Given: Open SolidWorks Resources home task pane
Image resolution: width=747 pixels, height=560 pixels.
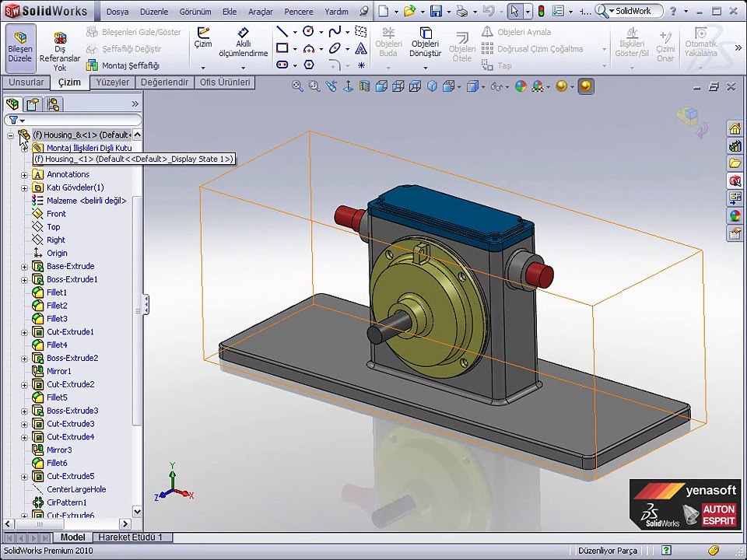Looking at the screenshot, I should pos(735,128).
